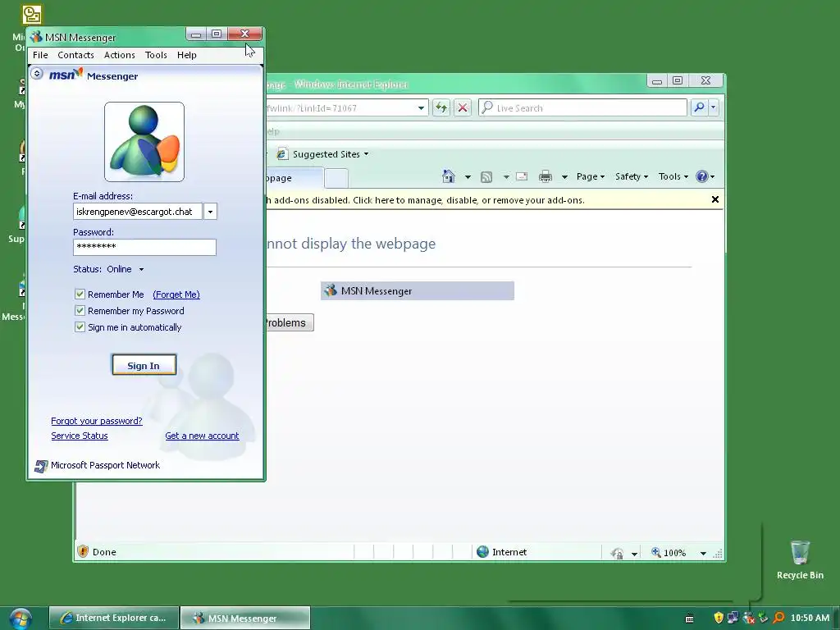Click the Forgot your password link

point(97,421)
